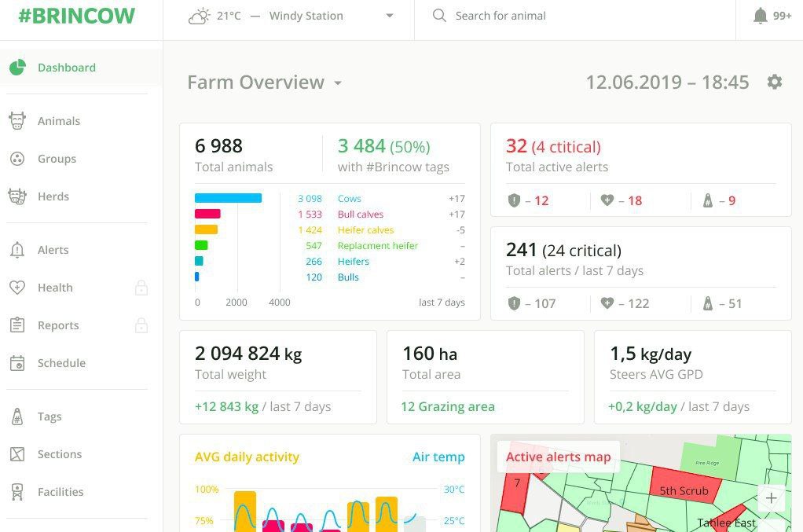Open the settings gear next to date
The width and height of the screenshot is (803, 532).
coord(775,82)
